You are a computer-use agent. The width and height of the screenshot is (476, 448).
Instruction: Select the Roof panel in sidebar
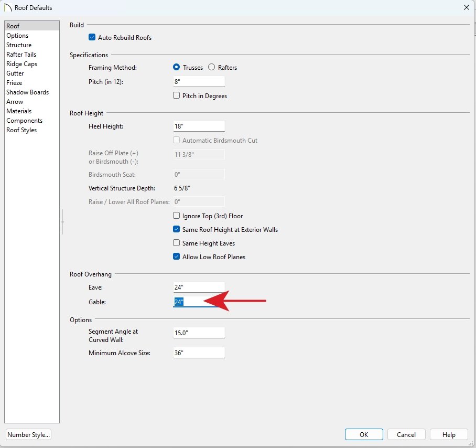tap(32, 26)
